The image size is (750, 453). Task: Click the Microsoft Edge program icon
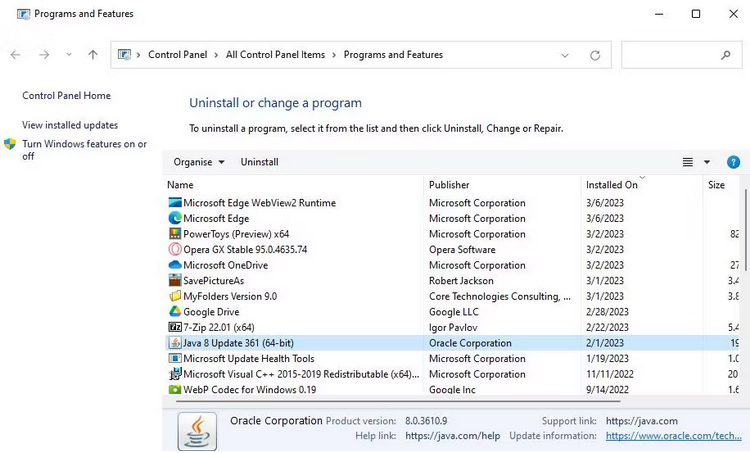(175, 218)
